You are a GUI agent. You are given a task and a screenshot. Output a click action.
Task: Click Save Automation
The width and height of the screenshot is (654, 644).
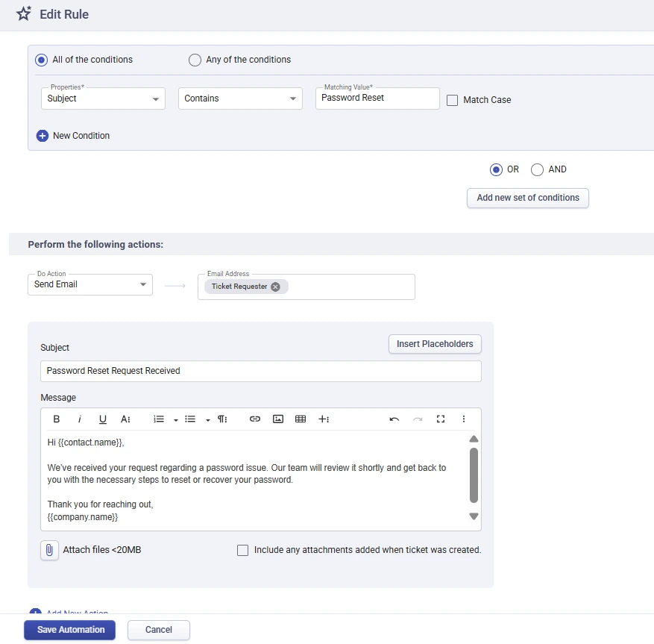coord(69,629)
